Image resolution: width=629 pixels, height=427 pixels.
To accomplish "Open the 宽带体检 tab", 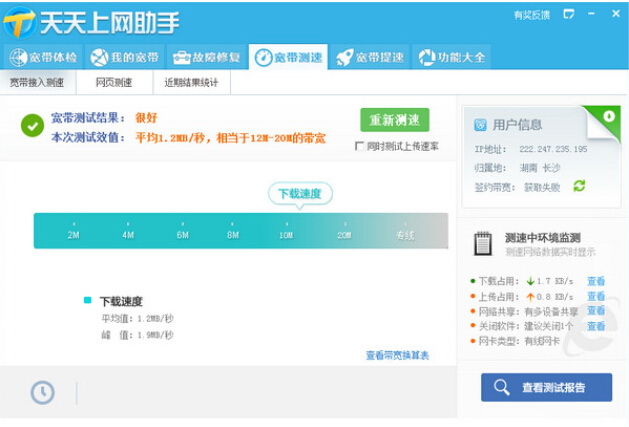I will pyautogui.click(x=43, y=57).
